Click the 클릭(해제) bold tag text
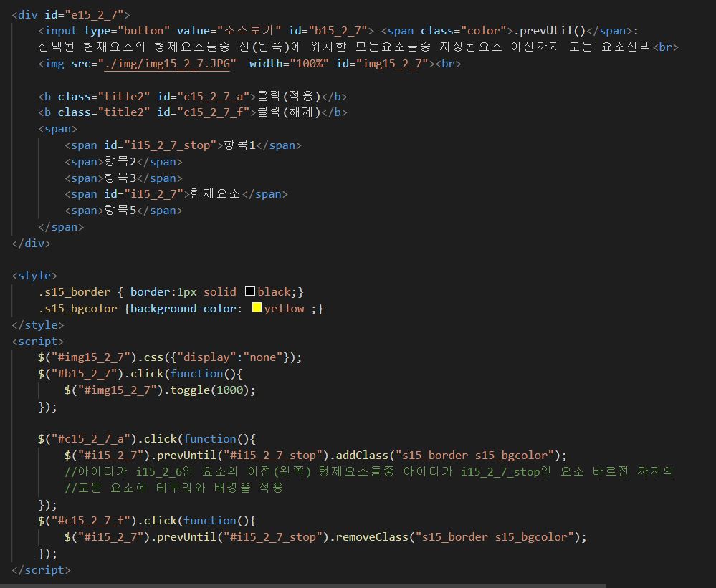 pos(289,112)
